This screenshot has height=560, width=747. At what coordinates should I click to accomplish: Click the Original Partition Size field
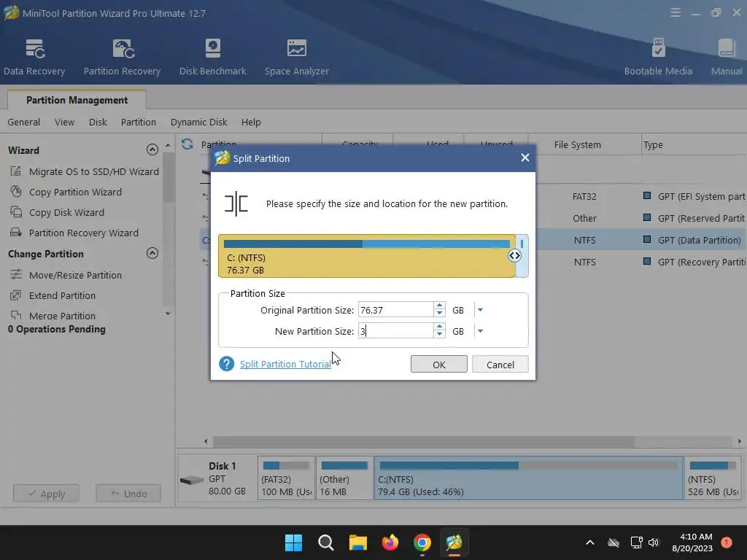click(x=395, y=310)
